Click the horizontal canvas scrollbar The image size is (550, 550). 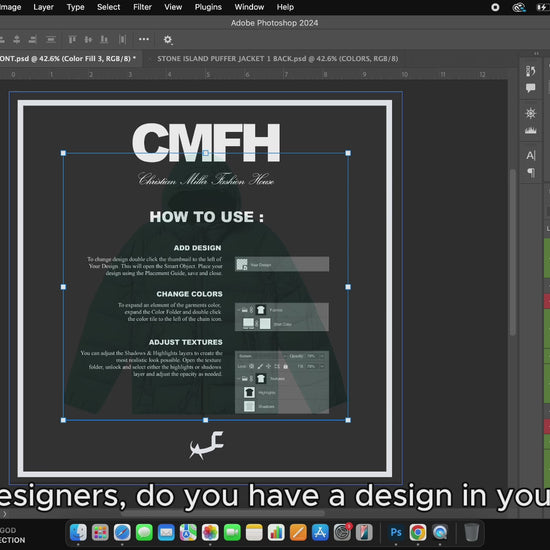click(223, 514)
